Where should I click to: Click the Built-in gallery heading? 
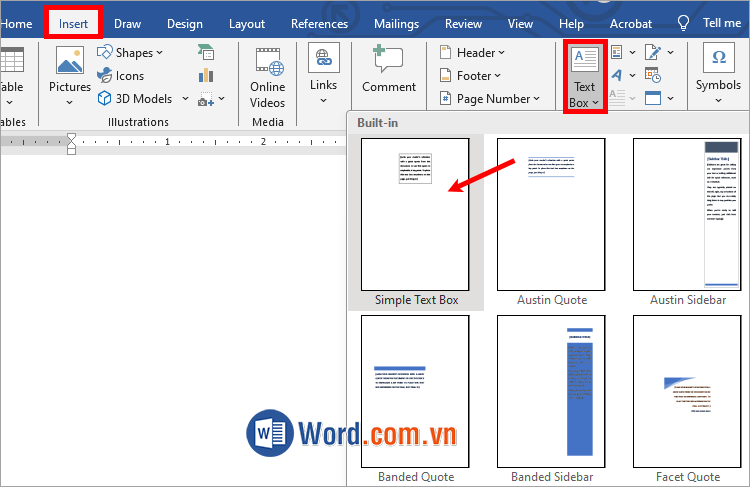point(377,123)
